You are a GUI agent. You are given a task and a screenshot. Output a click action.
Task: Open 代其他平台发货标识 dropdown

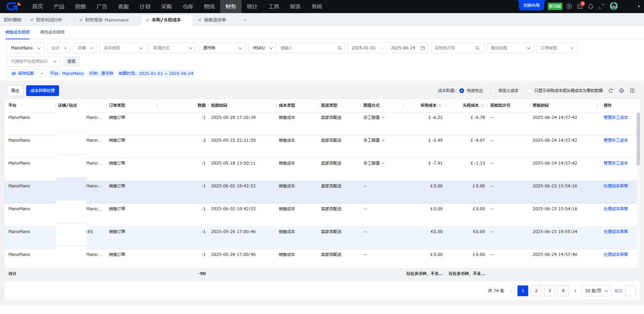[34, 61]
